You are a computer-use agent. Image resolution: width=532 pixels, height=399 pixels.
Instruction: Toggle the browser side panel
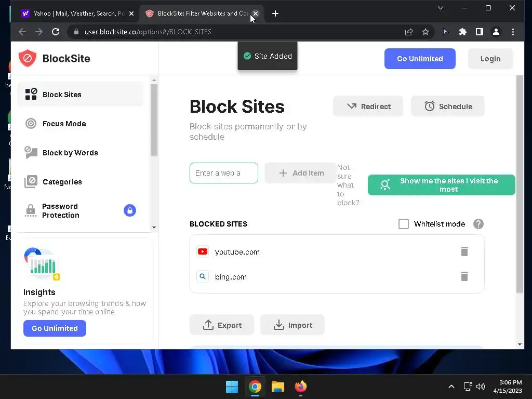click(479, 32)
